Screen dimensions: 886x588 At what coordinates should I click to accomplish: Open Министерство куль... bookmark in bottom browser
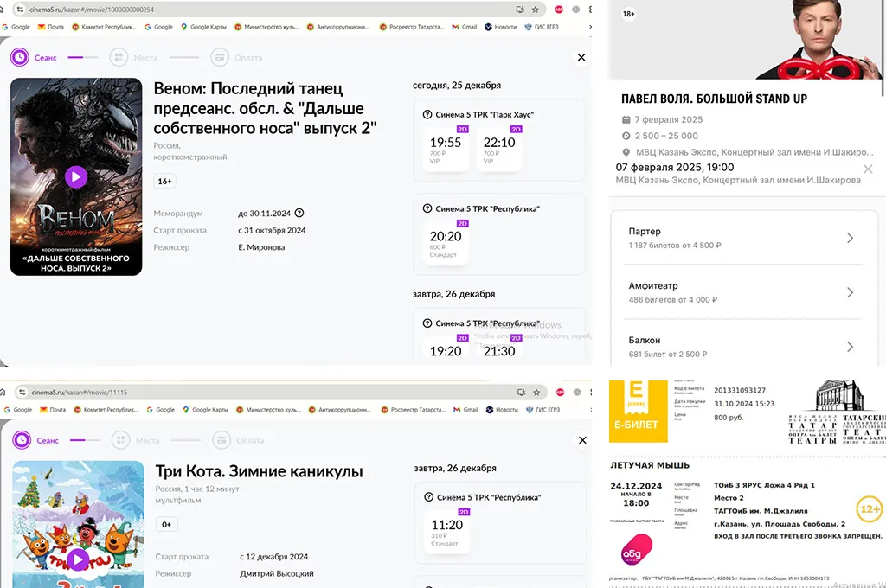click(x=268, y=410)
